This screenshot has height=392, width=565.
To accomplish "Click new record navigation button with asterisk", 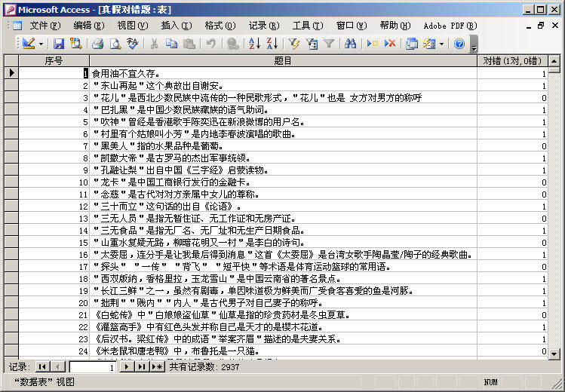I will [x=157, y=367].
